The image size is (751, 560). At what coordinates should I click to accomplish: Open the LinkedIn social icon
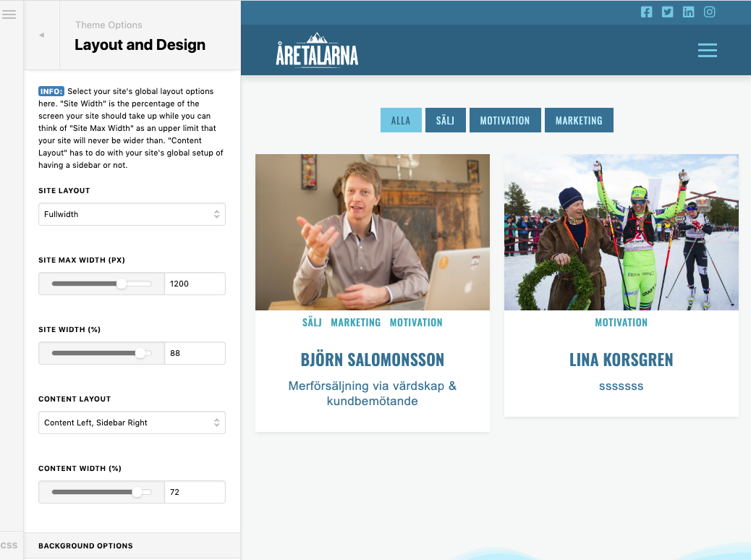[688, 12]
